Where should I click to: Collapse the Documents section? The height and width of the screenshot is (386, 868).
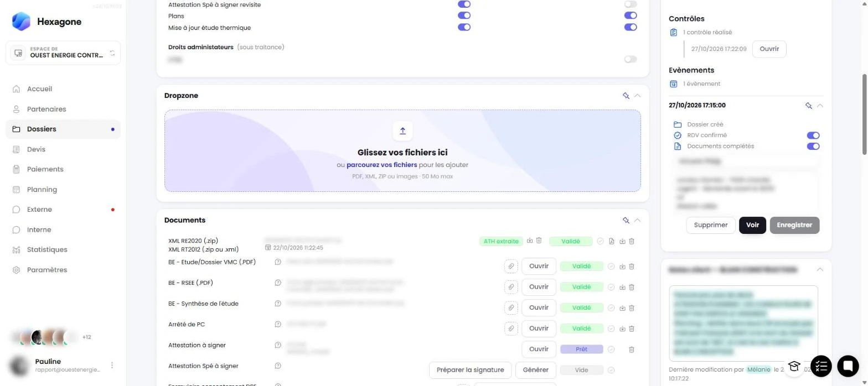[637, 220]
